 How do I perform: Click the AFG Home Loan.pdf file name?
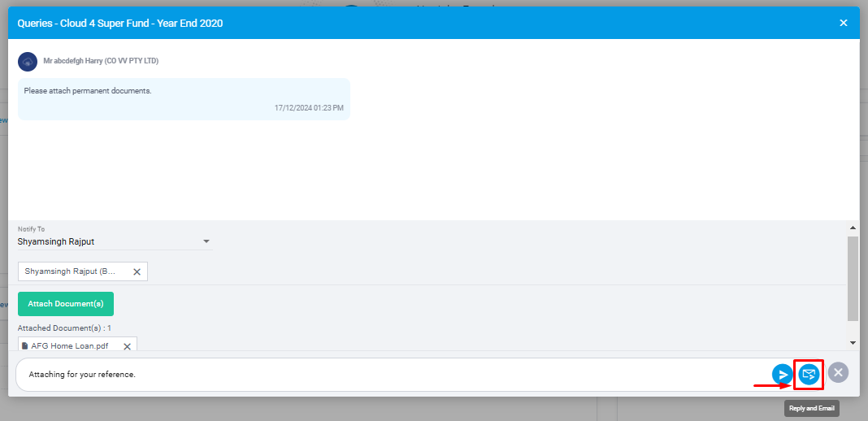point(69,346)
